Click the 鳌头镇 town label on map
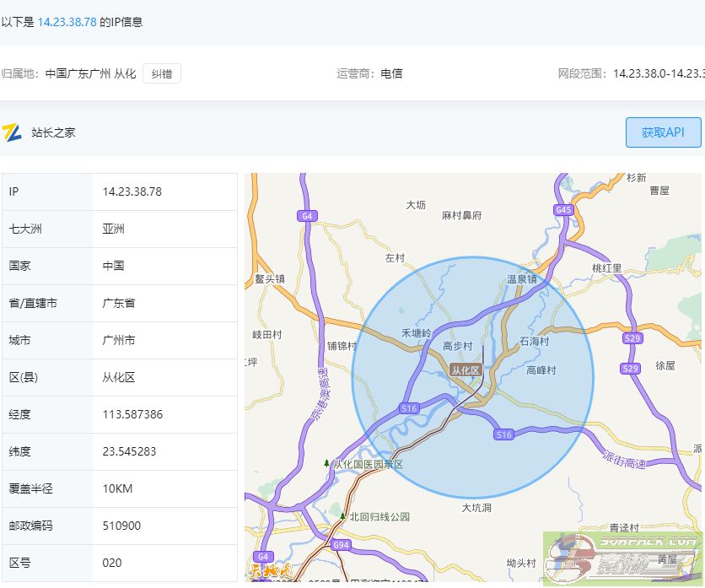705x588 pixels. click(x=270, y=278)
